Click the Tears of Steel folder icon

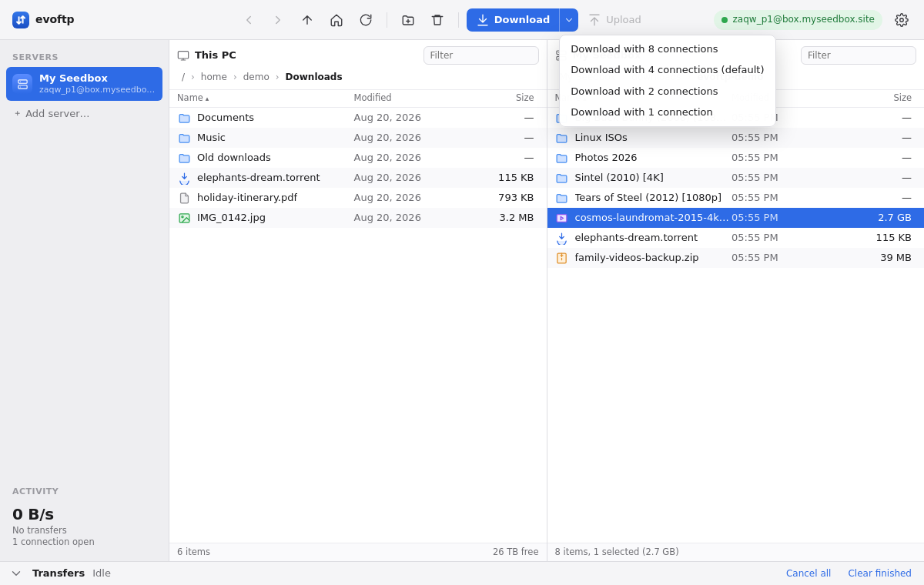(561, 198)
